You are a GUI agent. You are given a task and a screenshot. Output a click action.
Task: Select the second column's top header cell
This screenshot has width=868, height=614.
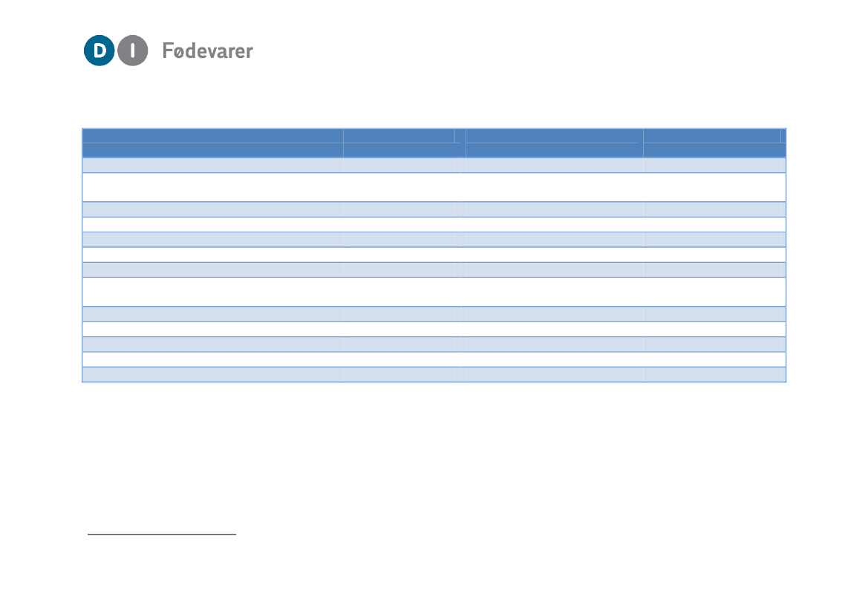coord(399,135)
